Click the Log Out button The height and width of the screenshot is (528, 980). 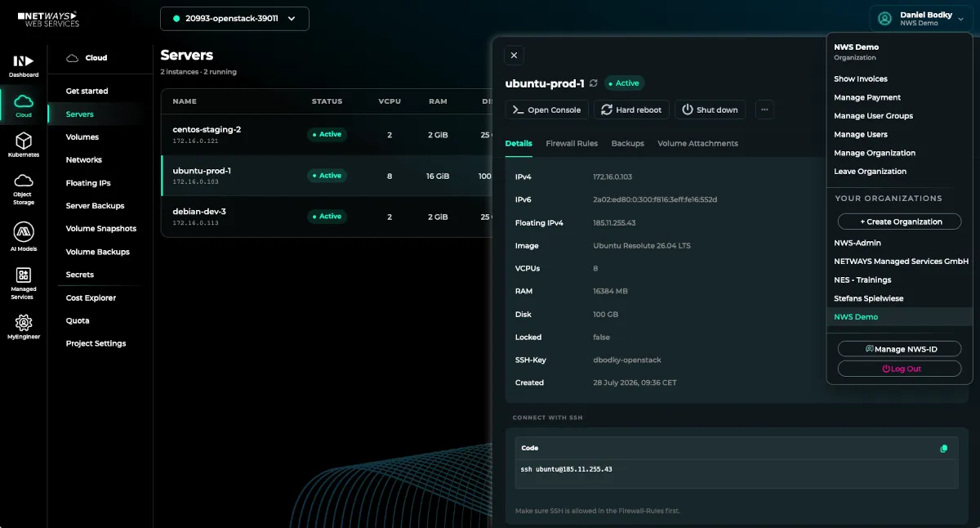coord(899,369)
